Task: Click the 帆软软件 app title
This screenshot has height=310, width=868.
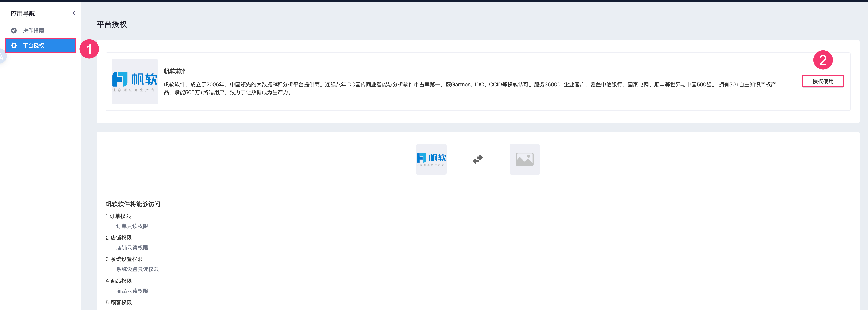Action: click(176, 71)
